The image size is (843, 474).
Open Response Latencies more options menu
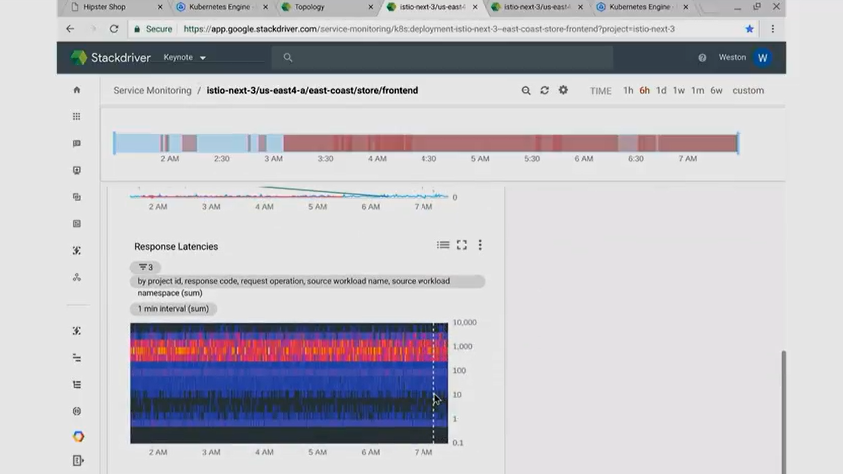coord(480,245)
